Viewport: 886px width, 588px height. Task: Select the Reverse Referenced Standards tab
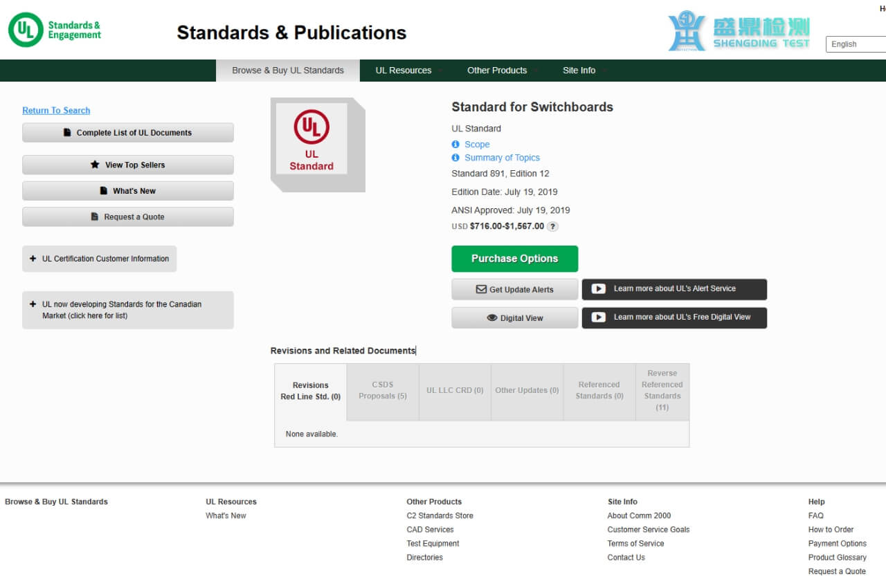662,391
